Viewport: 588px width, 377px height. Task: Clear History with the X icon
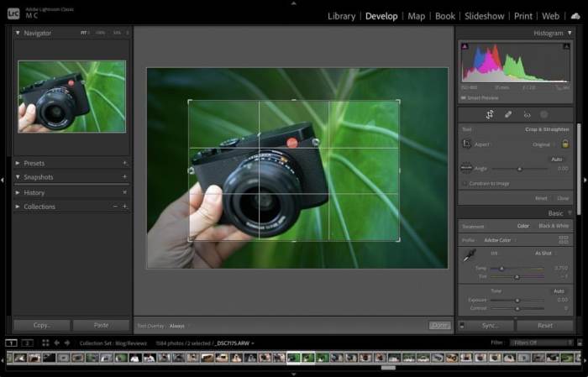pyautogui.click(x=125, y=192)
